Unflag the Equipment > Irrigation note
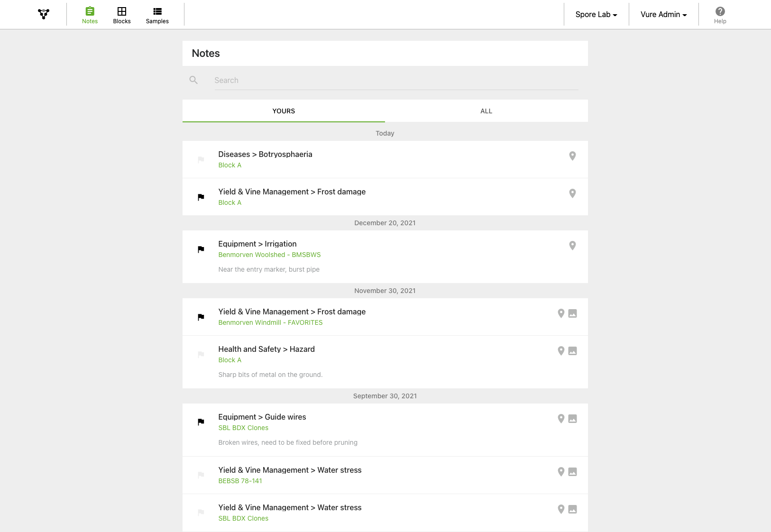771x532 pixels. coord(201,249)
